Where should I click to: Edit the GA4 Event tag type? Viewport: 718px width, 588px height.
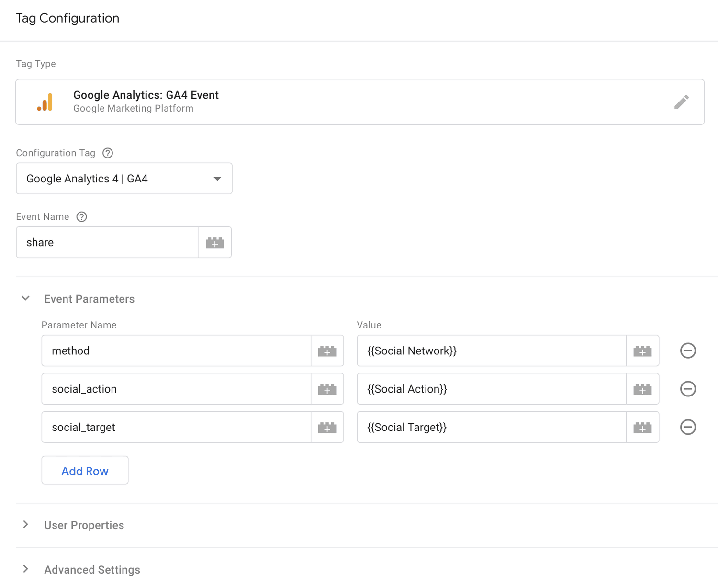tap(682, 102)
